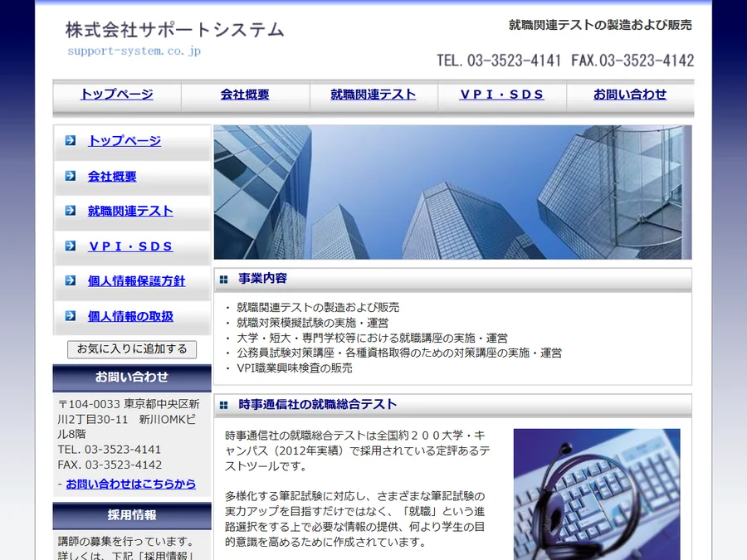Image resolution: width=747 pixels, height=560 pixels.
Task: Click header TEL. 03-3523-4141 number
Action: tap(499, 61)
